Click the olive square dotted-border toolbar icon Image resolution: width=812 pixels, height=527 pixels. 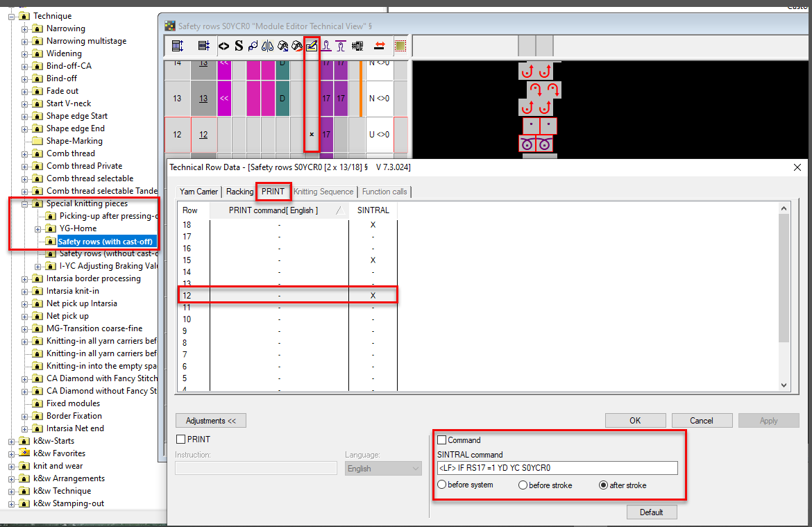coord(400,47)
